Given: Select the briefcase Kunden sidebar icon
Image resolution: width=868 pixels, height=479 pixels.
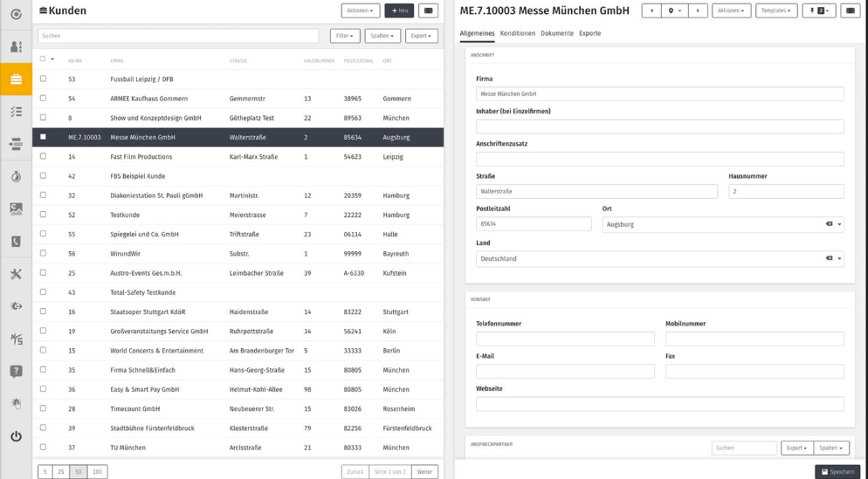Looking at the screenshot, I should click(x=16, y=79).
